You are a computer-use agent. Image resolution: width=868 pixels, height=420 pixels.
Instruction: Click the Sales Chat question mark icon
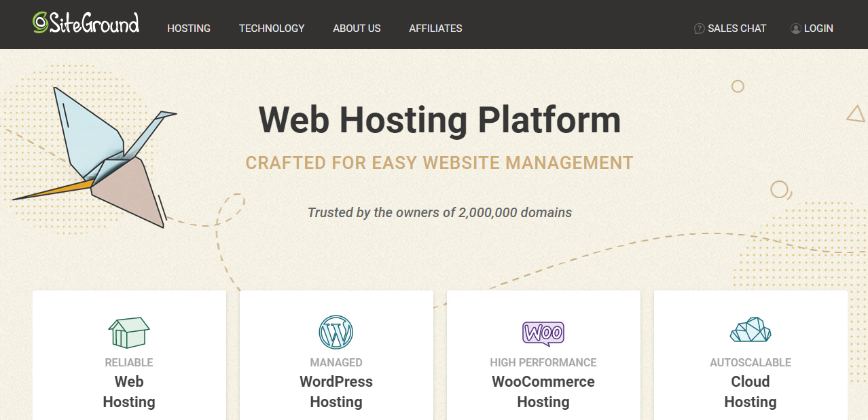pos(699,28)
